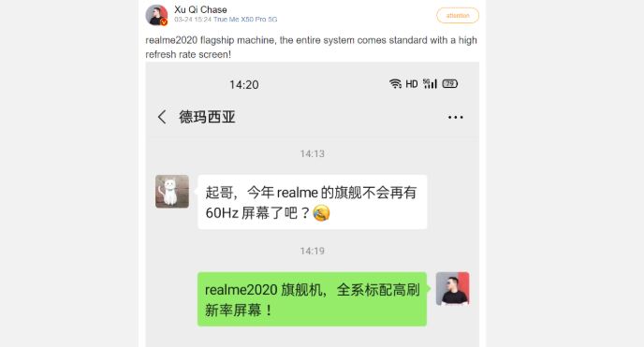The width and height of the screenshot is (644, 347).
Task: Open Xu Qi Chase profile avatar
Action: pos(156,15)
